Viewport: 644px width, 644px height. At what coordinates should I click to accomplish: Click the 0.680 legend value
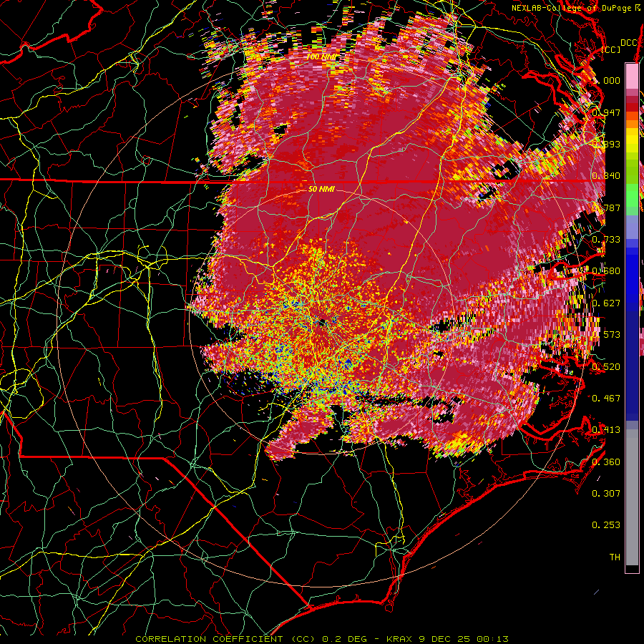pyautogui.click(x=606, y=271)
